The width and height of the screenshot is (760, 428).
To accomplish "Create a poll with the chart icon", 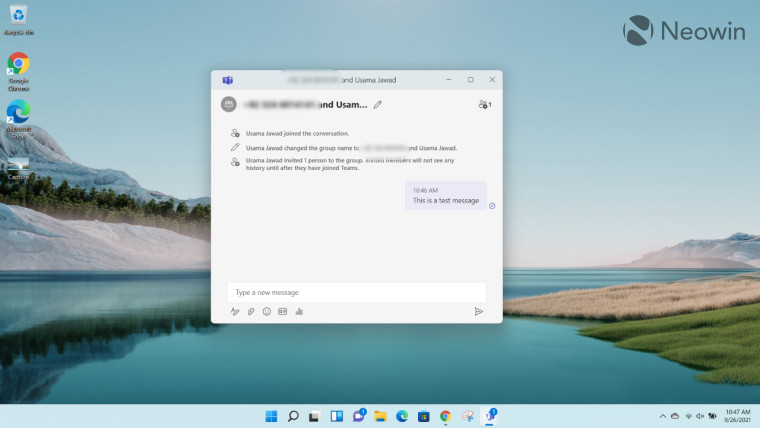I will tap(299, 312).
